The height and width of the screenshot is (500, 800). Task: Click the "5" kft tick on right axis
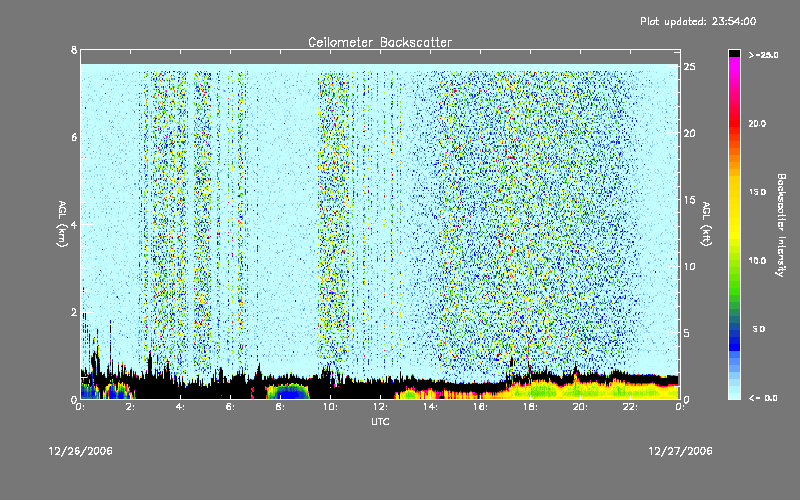(687, 333)
